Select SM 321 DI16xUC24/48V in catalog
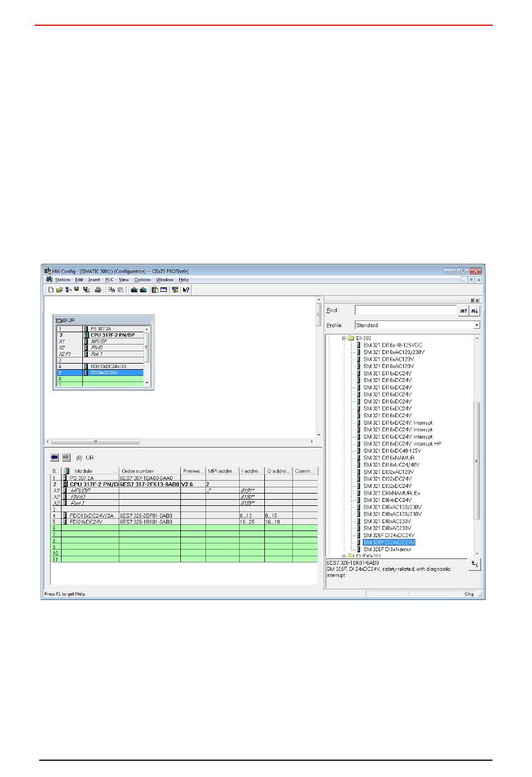This screenshot has height=777, width=532. 391,465
